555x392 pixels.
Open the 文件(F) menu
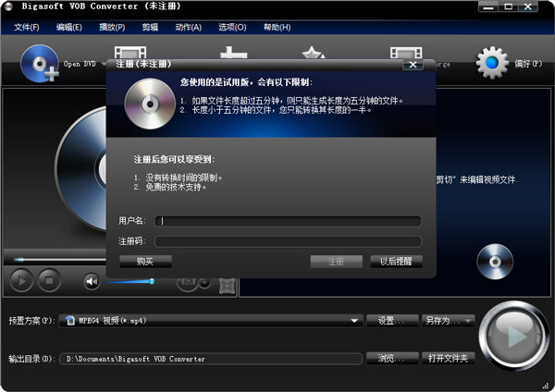pos(28,27)
